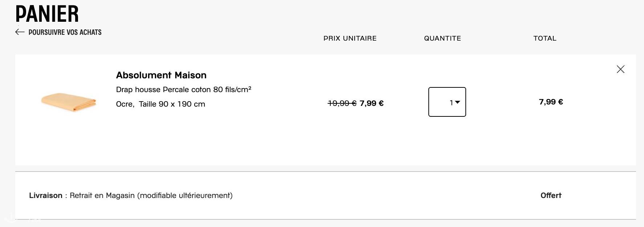
Task: Click the Livraison label
Action: (x=46, y=195)
